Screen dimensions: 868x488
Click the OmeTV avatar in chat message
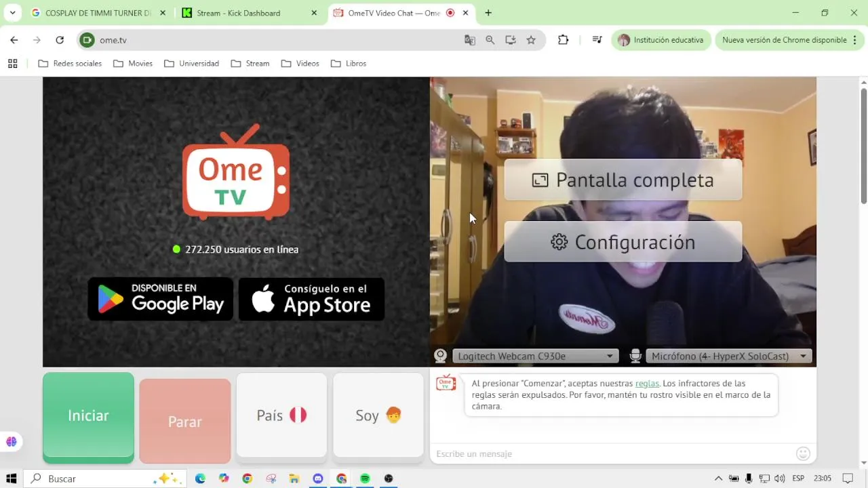point(446,383)
